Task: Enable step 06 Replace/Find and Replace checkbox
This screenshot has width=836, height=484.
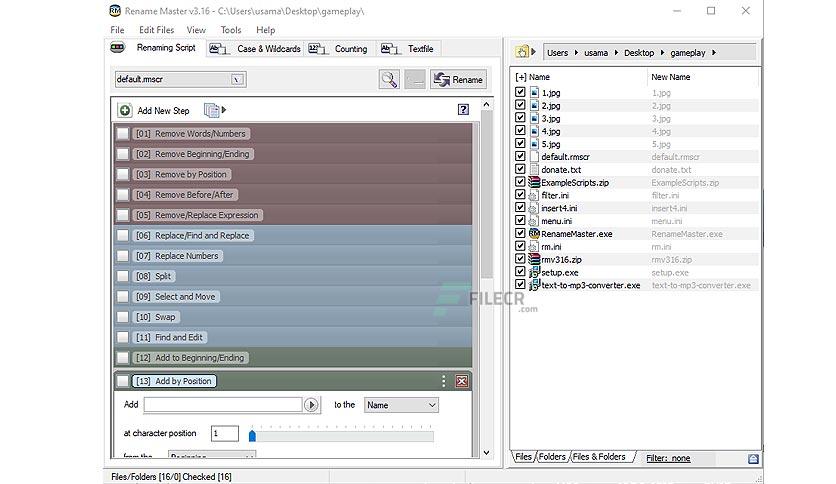Action: coord(123,236)
